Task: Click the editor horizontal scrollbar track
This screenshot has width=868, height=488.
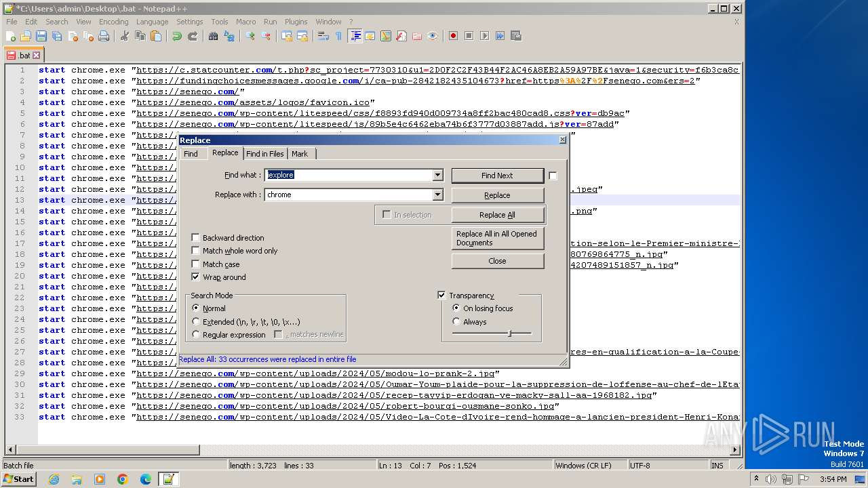Action: click(464, 449)
